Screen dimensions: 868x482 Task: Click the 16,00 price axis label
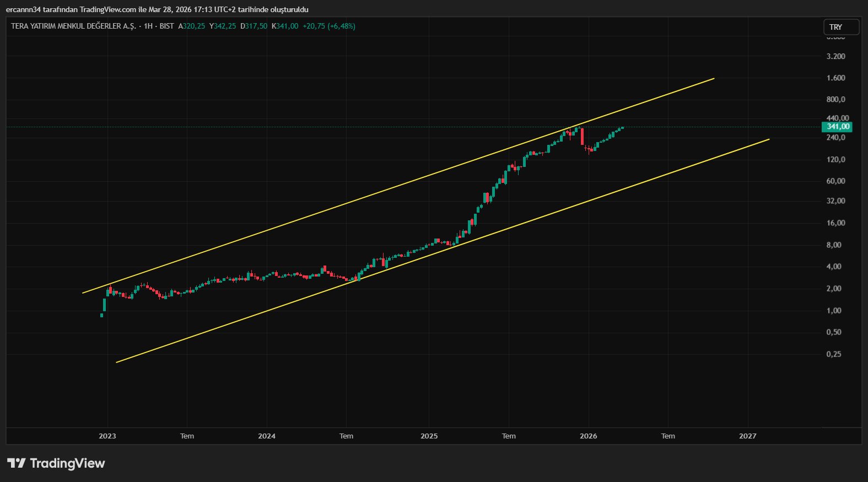(x=835, y=223)
